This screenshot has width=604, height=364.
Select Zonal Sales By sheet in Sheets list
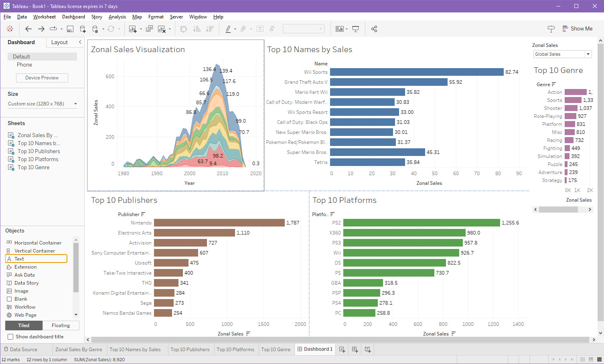(x=38, y=135)
